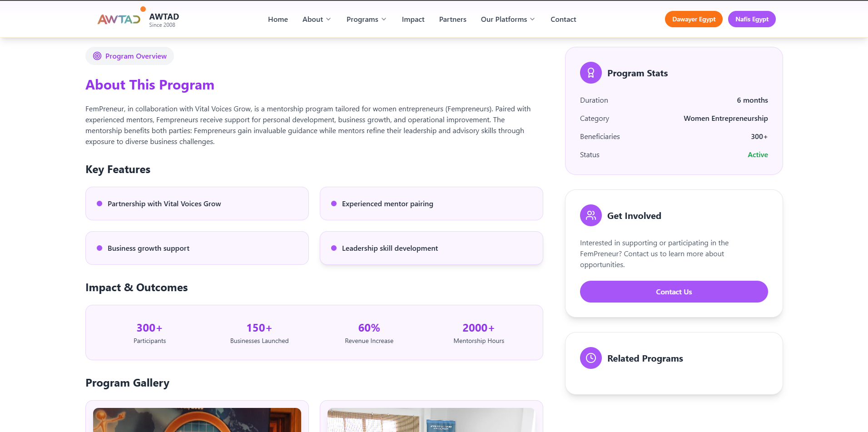Open the first Program Gallery photo
Viewport: 868px width, 432px height.
(197, 420)
